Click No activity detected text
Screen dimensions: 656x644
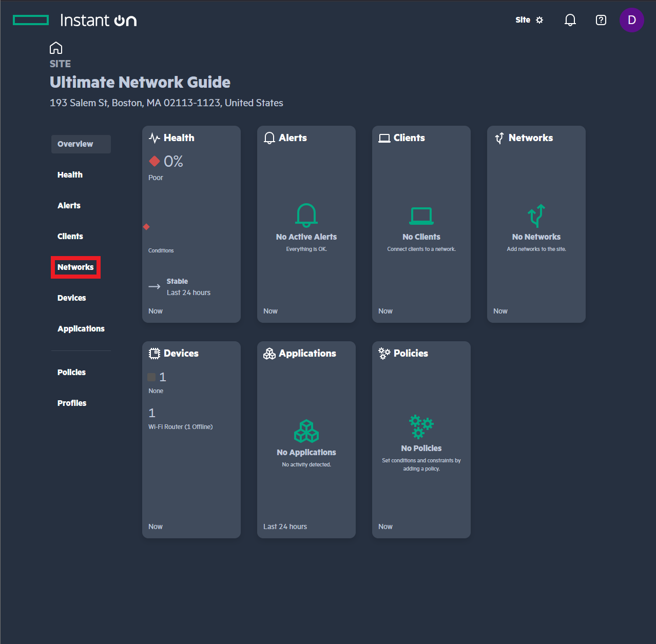click(306, 465)
